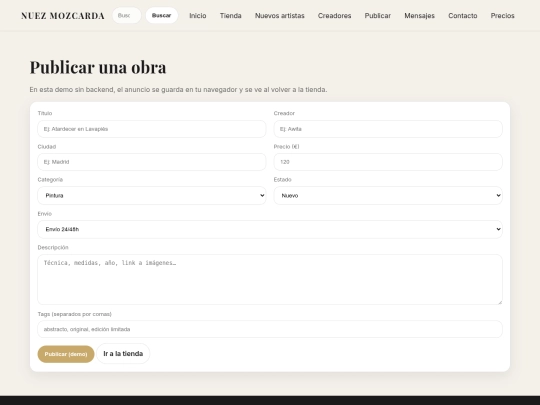Focus the header search input

coord(127,15)
